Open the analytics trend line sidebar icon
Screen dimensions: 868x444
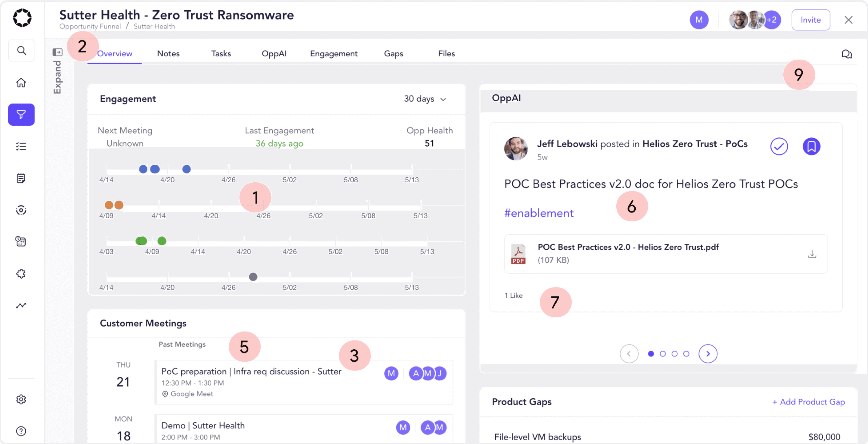[21, 305]
